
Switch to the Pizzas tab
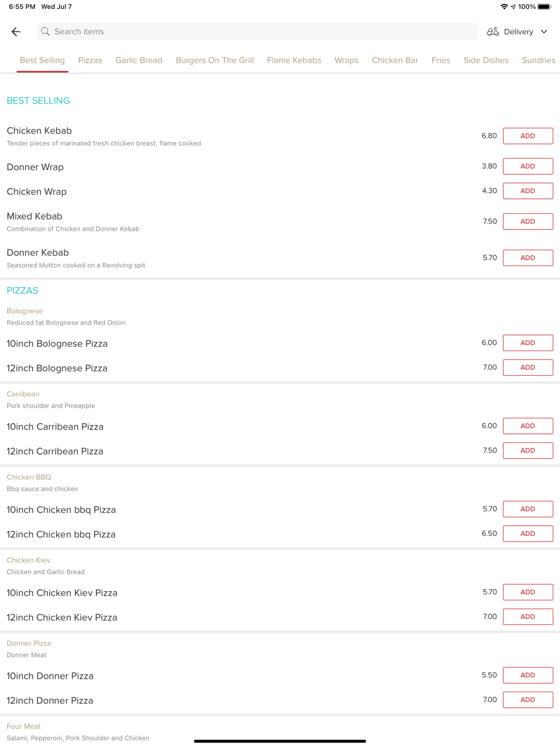click(x=90, y=60)
